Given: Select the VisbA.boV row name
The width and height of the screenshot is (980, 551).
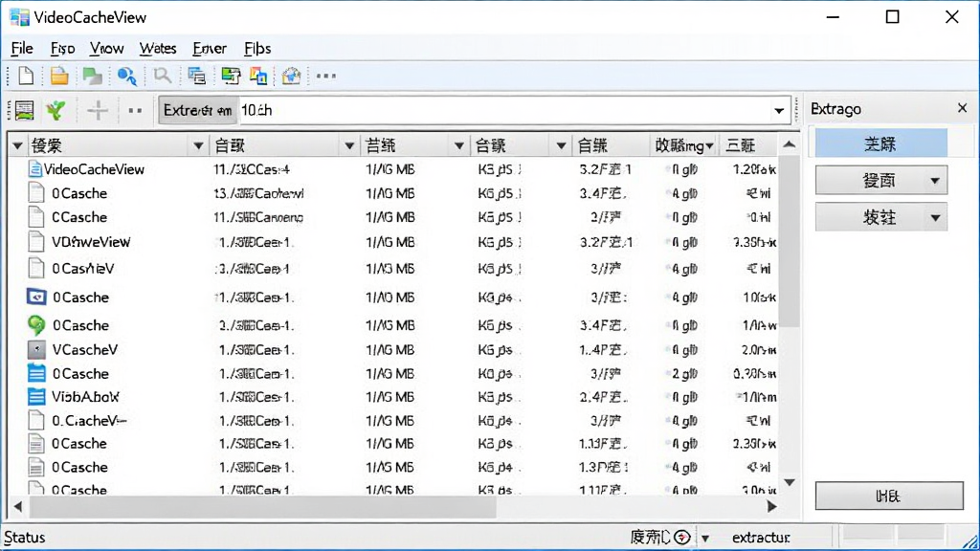Looking at the screenshot, I should (85, 397).
